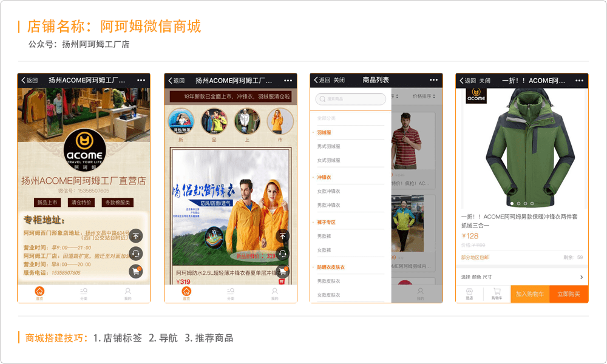Image resolution: width=607 pixels, height=364 pixels.
Task: Open the 价格排序 sort dropdown
Action: [x=424, y=96]
